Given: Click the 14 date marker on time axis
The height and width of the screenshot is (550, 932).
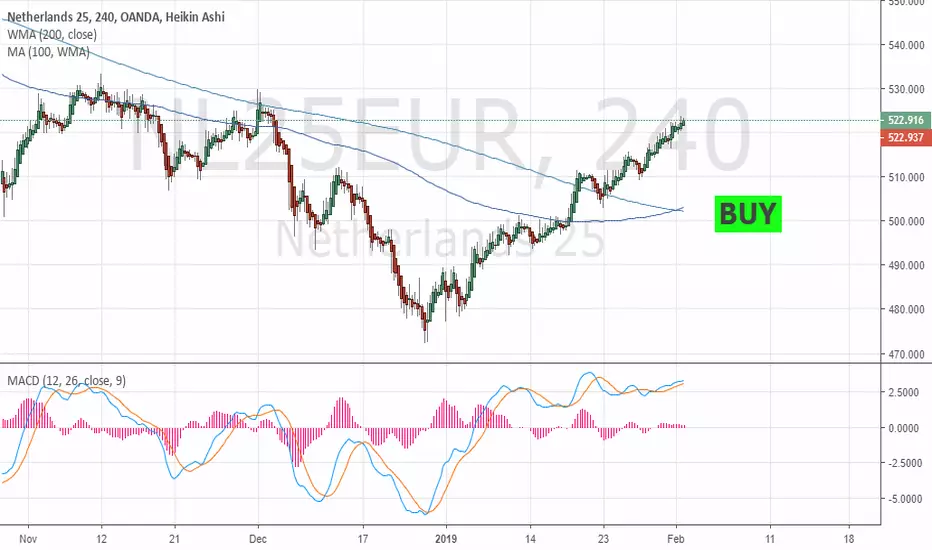Looking at the screenshot, I should 530,539.
